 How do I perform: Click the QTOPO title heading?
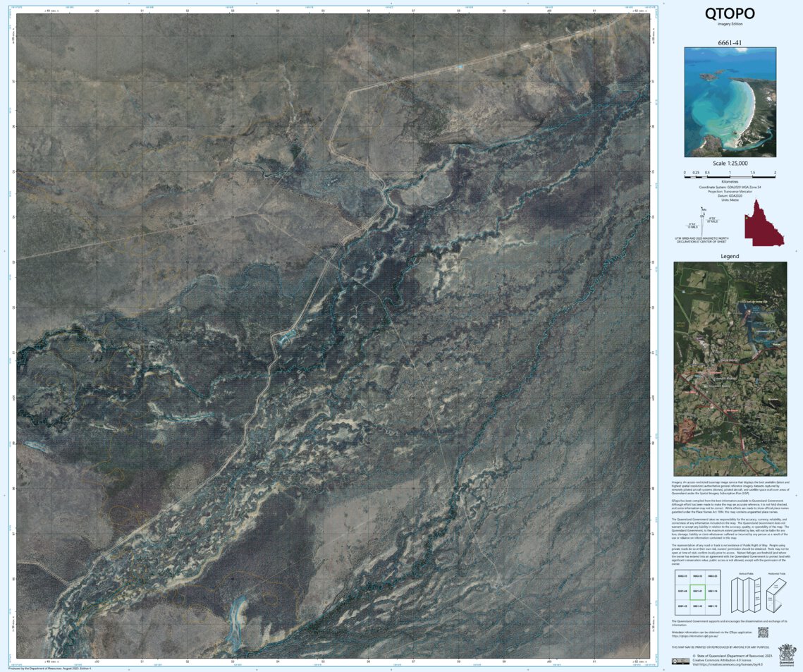729,13
